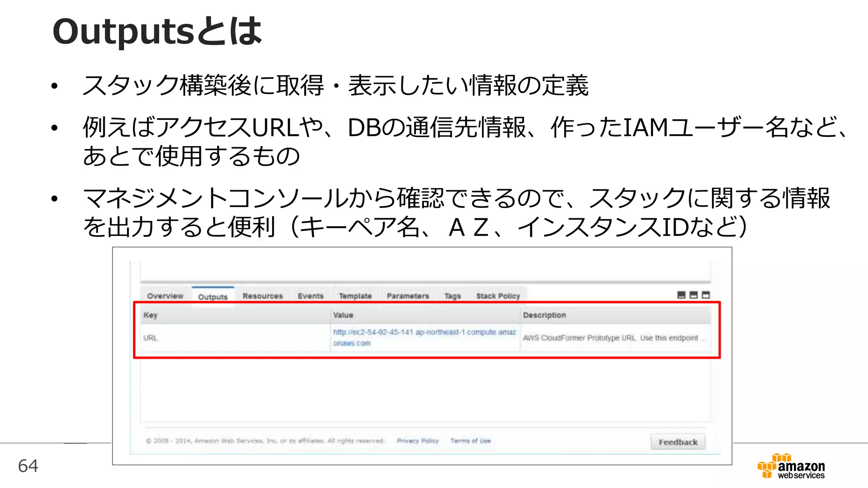Click the minimized pane layout icon
Viewport: 868px width, 488px height.
point(681,295)
